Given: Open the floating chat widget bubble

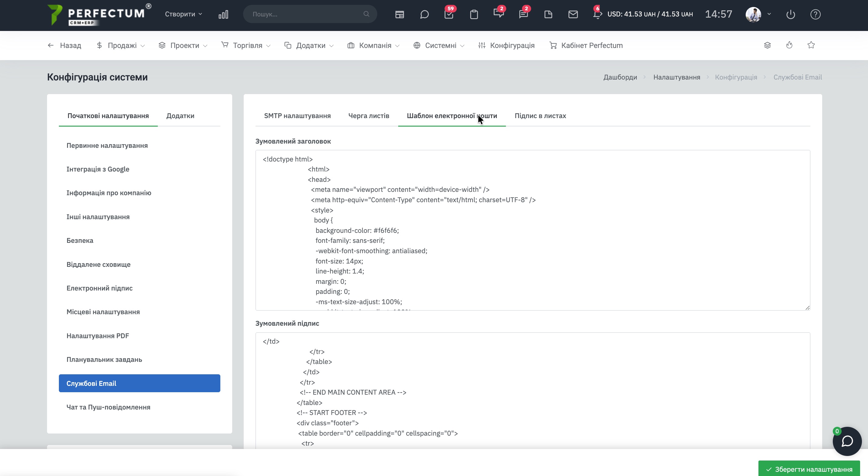Looking at the screenshot, I should point(847,441).
